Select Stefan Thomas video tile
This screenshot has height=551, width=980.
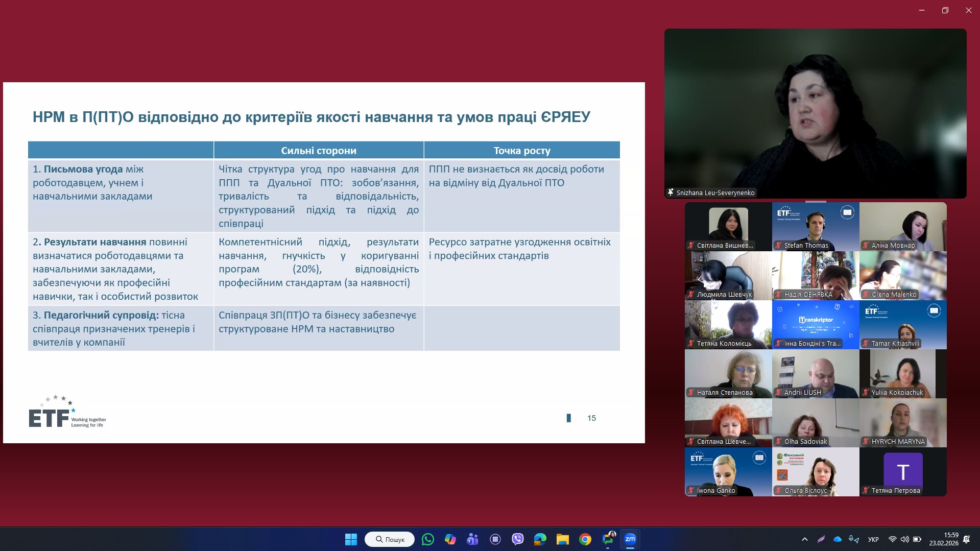click(x=816, y=226)
